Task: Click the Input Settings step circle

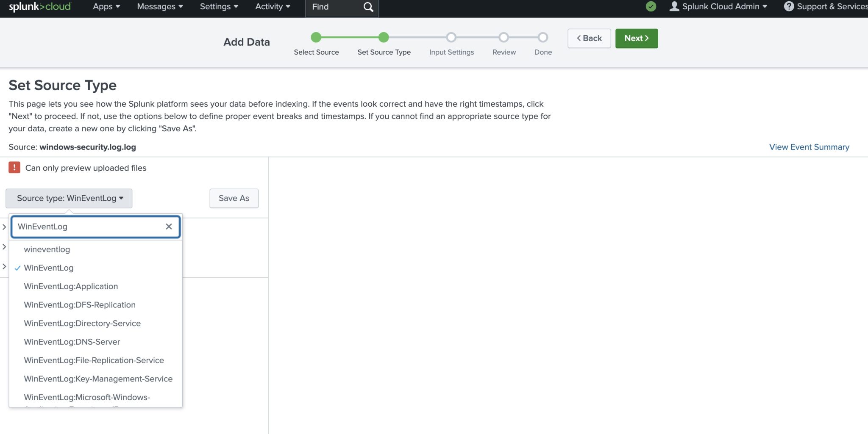Action: click(x=451, y=38)
